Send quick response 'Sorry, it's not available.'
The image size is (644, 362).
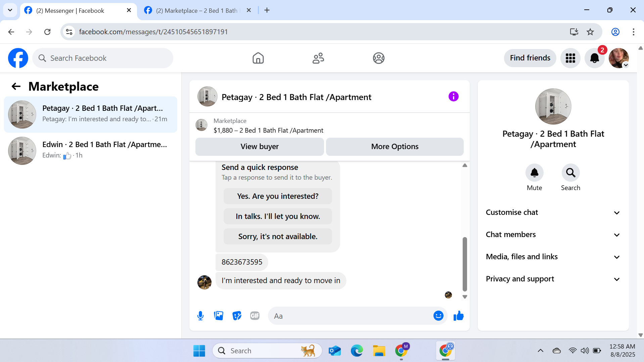[278, 236]
